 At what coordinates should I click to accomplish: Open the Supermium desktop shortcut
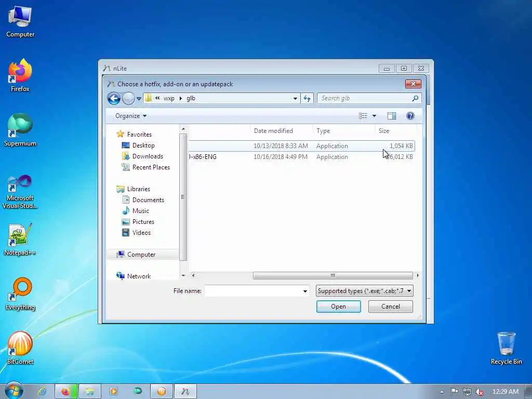click(20, 130)
